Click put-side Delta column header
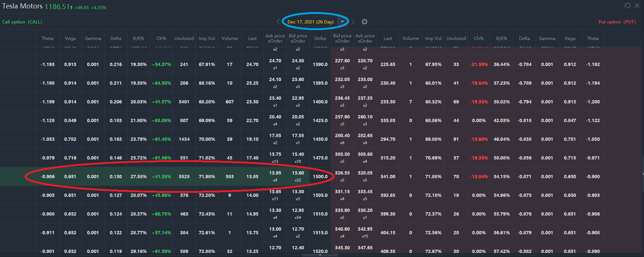Image resolution: width=644 pixels, height=257 pixels. (x=524, y=38)
